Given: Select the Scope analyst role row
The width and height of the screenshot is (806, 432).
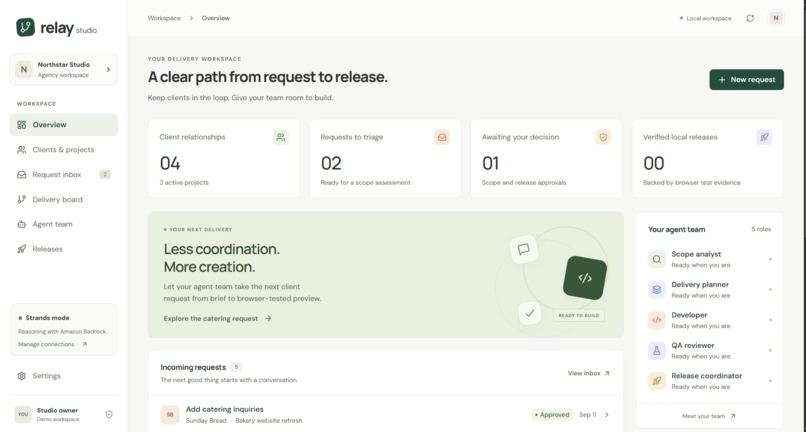Looking at the screenshot, I should 709,259.
